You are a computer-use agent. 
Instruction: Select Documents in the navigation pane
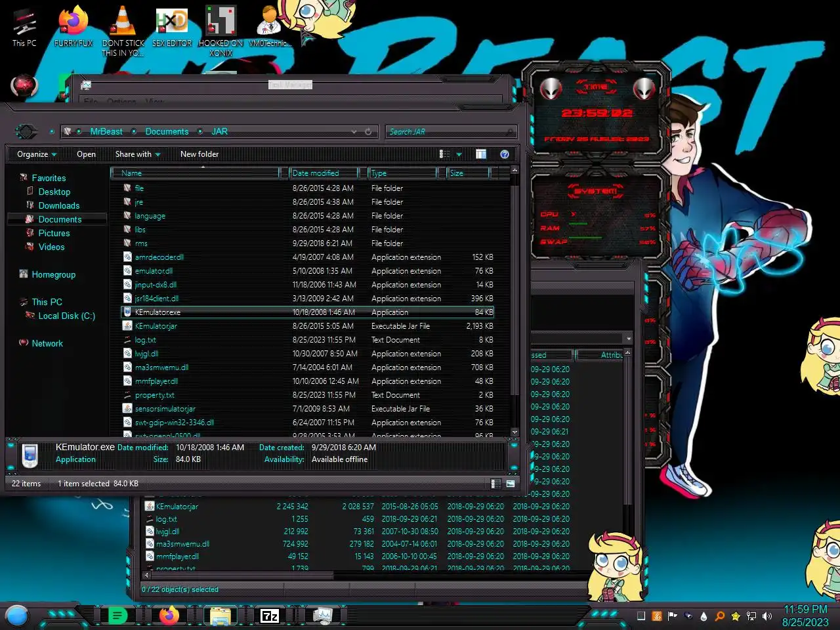click(x=60, y=219)
